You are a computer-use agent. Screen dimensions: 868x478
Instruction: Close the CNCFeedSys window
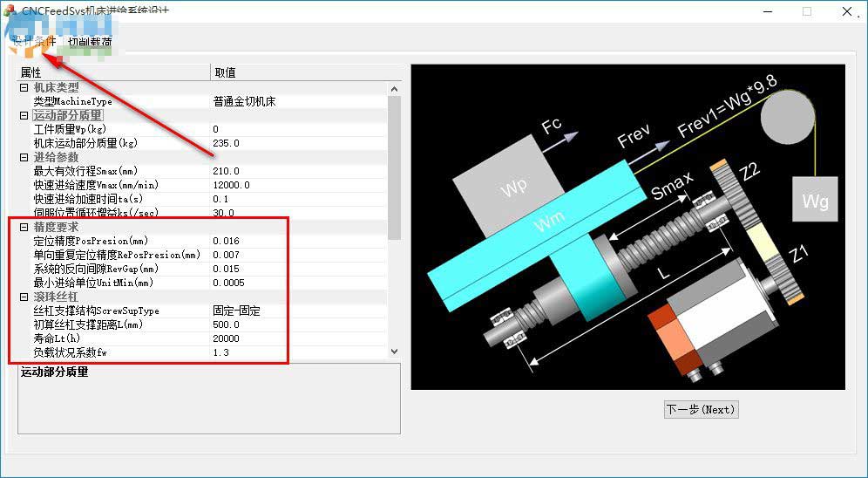847,11
